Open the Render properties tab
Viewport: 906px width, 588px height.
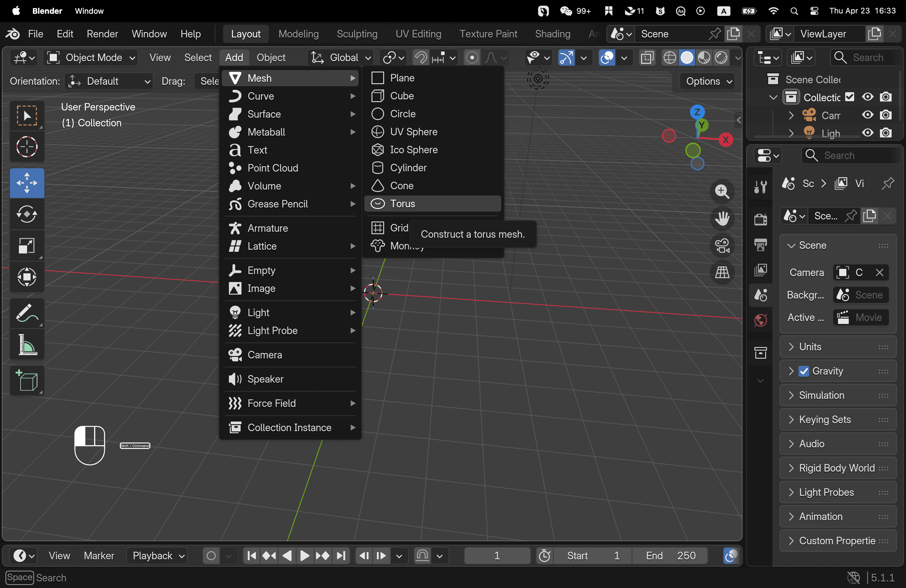[x=760, y=219]
